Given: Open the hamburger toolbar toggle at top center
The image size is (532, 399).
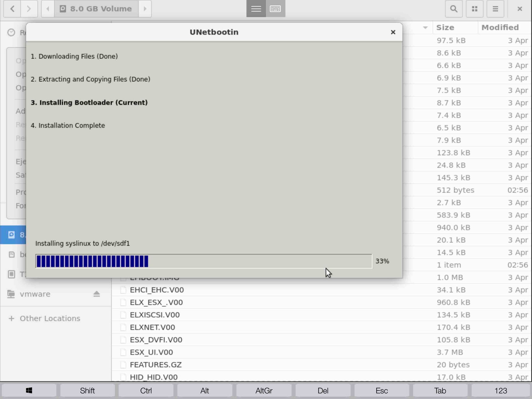Looking at the screenshot, I should point(256,9).
